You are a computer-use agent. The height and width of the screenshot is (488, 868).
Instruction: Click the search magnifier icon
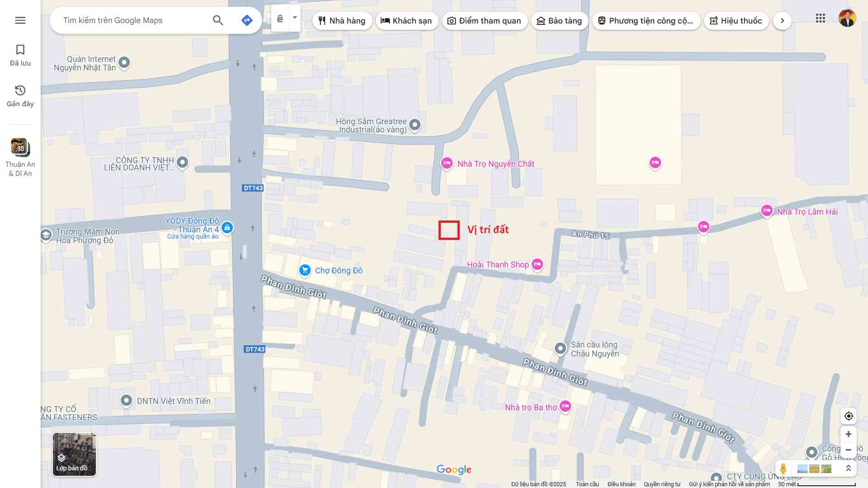click(218, 20)
